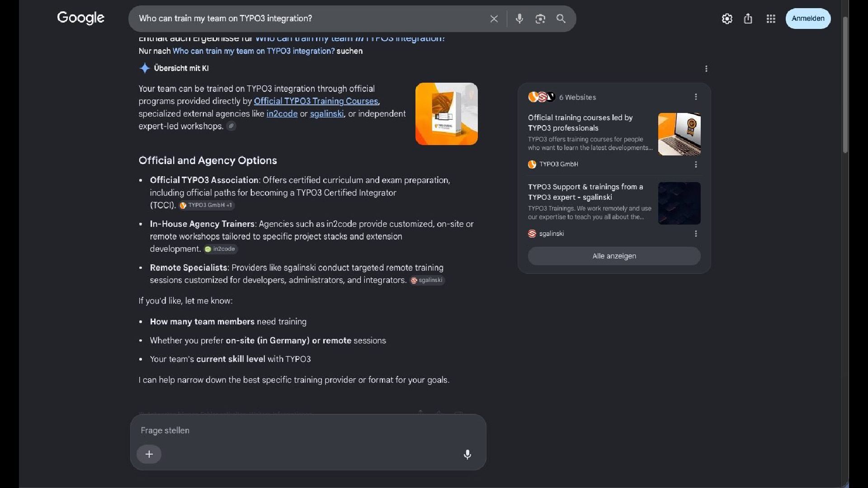Open the dark thumbnail for sgalinski trainings

coord(679,203)
